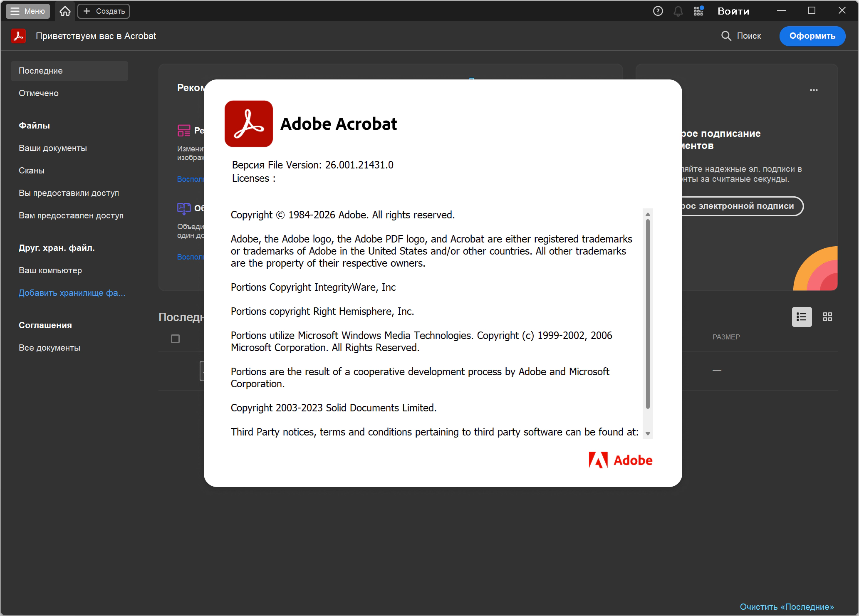The image size is (859, 616).
Task: Open the help question mark icon
Action: 658,11
